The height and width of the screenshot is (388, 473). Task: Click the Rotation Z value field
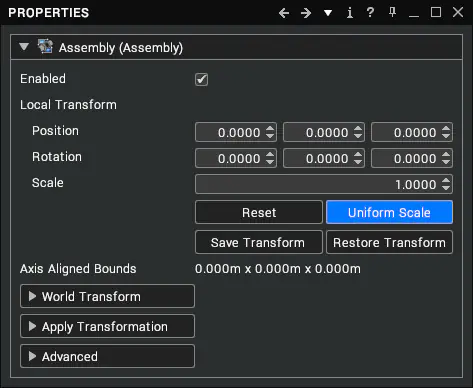click(x=412, y=158)
